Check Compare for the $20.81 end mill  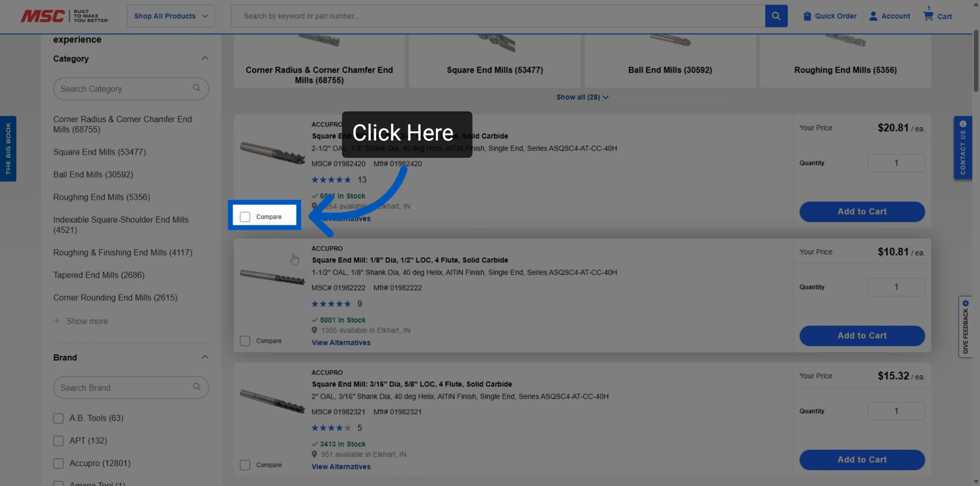(245, 217)
